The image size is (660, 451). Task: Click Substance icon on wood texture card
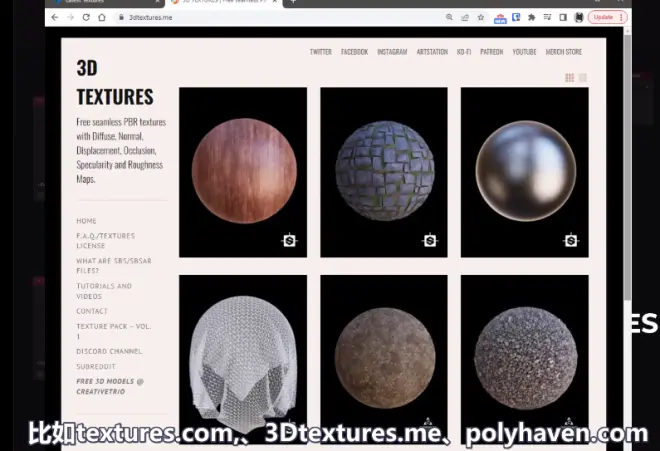289,240
